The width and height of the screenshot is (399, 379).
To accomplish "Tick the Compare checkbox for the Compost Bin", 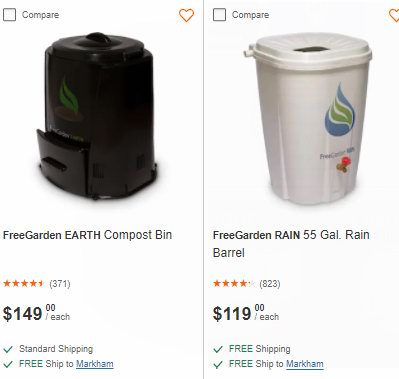I will [x=9, y=15].
